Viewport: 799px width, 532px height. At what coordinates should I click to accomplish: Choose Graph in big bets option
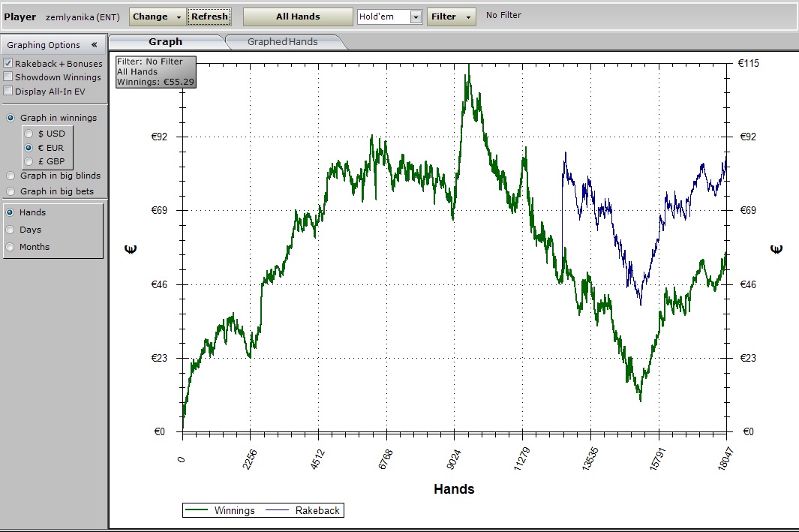11,191
